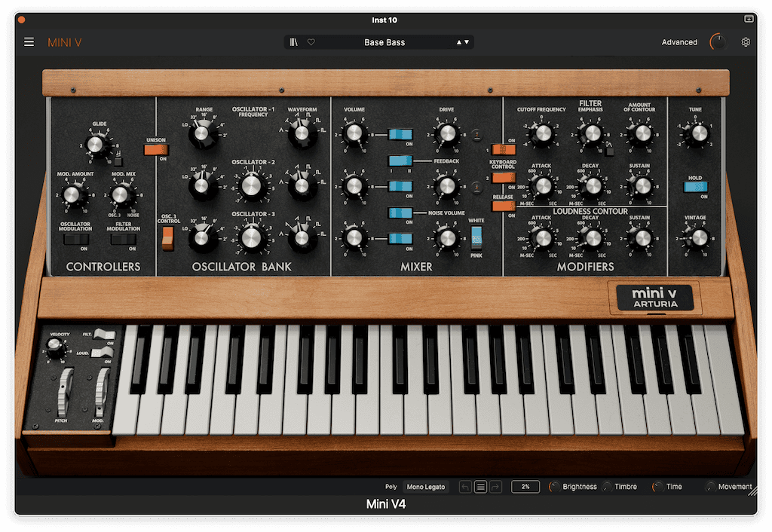Viewport: 772px width, 532px height.
Task: Click the Timbre macro knob
Action: 608,487
